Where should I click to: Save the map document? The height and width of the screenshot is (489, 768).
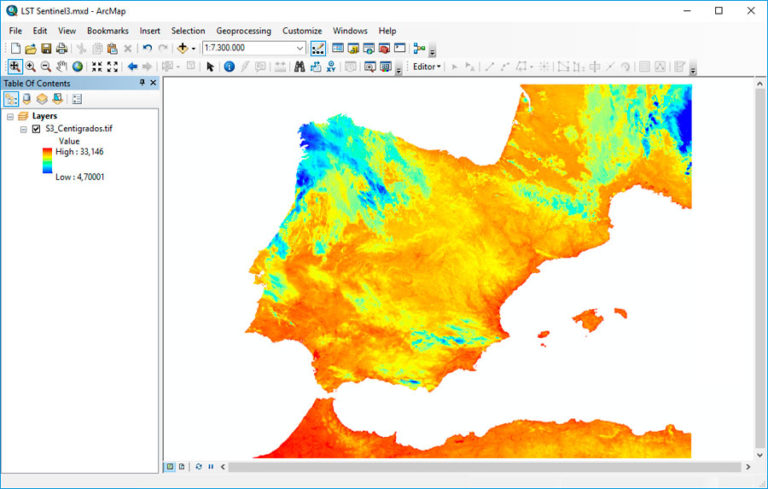coord(46,49)
